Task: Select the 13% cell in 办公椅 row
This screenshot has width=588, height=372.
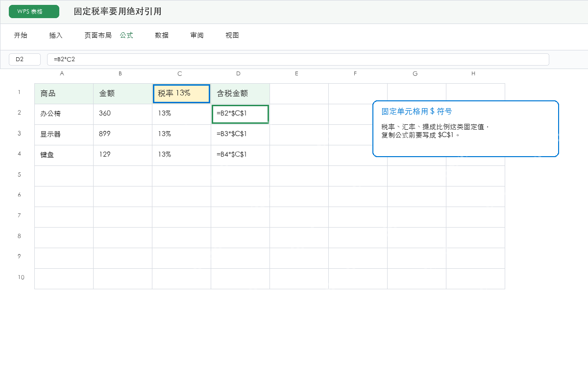Action: [x=182, y=114]
